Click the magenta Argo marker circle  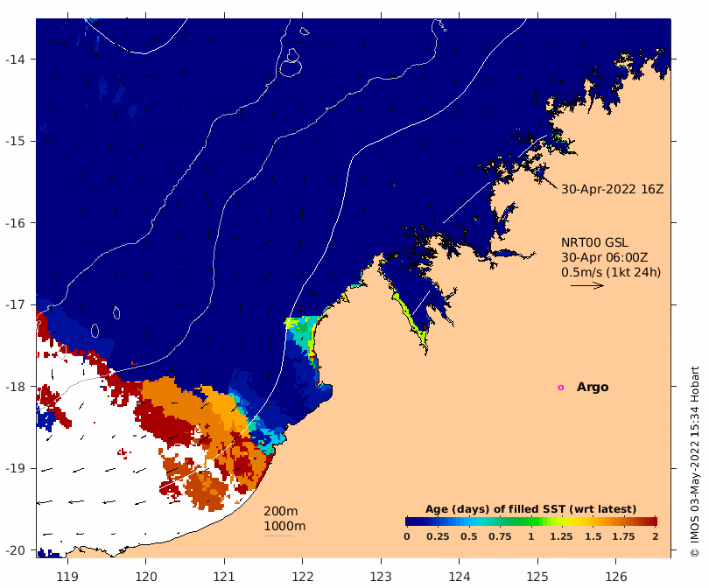point(561,388)
